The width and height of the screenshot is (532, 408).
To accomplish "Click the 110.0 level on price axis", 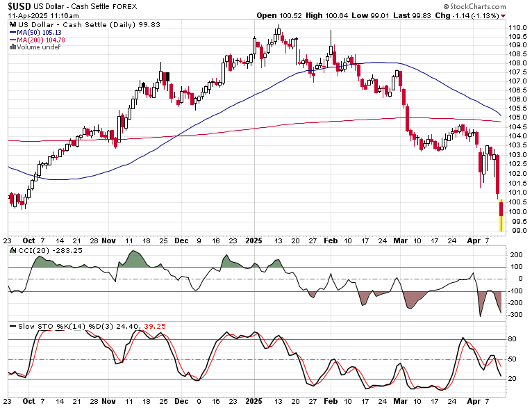I will click(515, 28).
